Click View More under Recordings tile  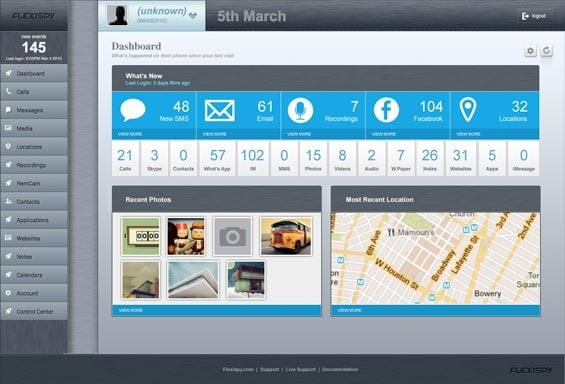[299, 134]
